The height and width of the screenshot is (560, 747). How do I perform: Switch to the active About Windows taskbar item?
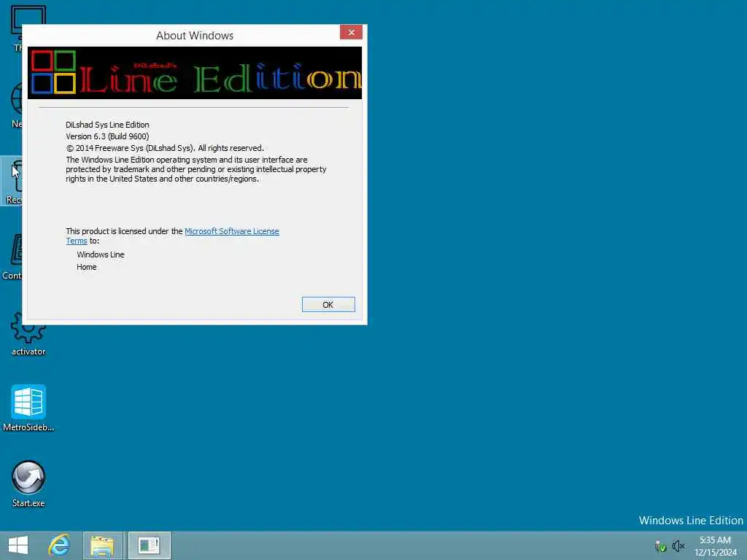(149, 545)
